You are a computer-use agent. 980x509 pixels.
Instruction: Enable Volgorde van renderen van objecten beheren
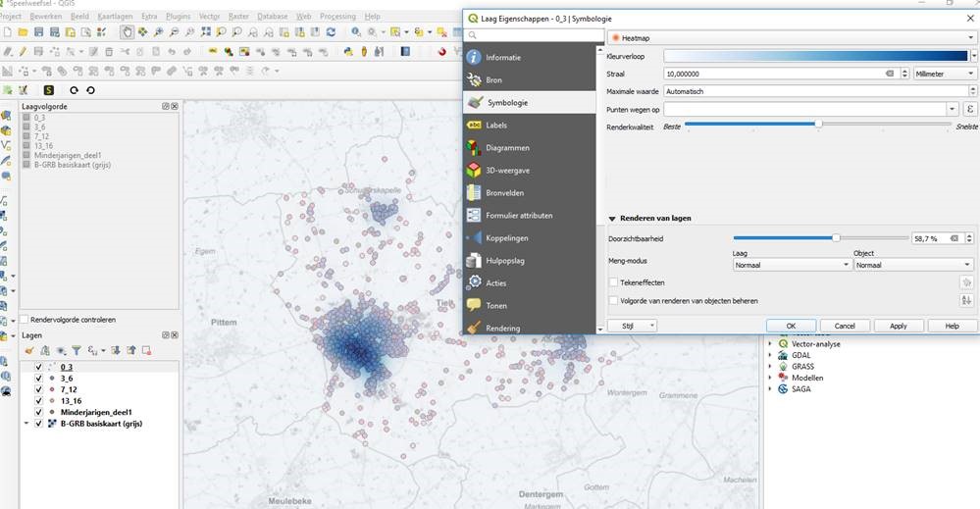(614, 301)
